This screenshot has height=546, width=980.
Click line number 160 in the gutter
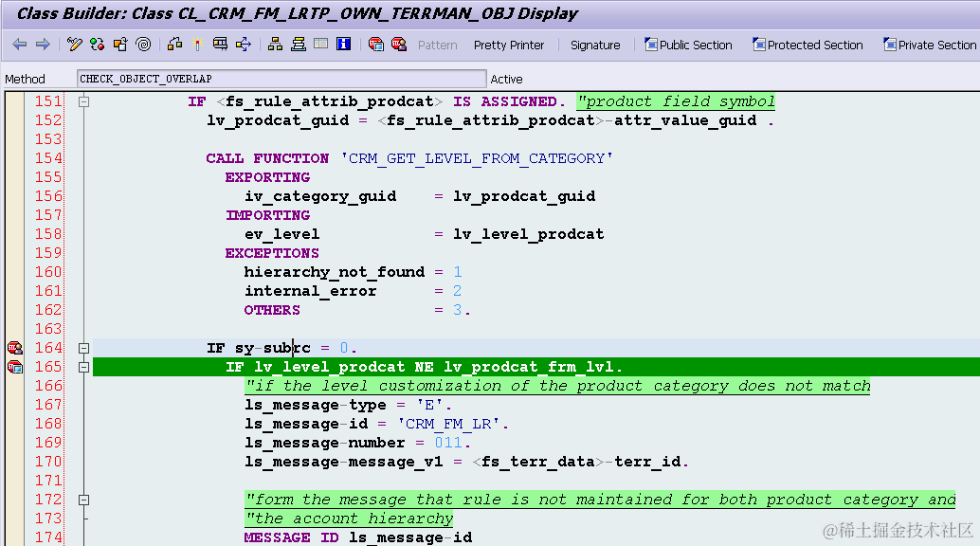coord(48,272)
